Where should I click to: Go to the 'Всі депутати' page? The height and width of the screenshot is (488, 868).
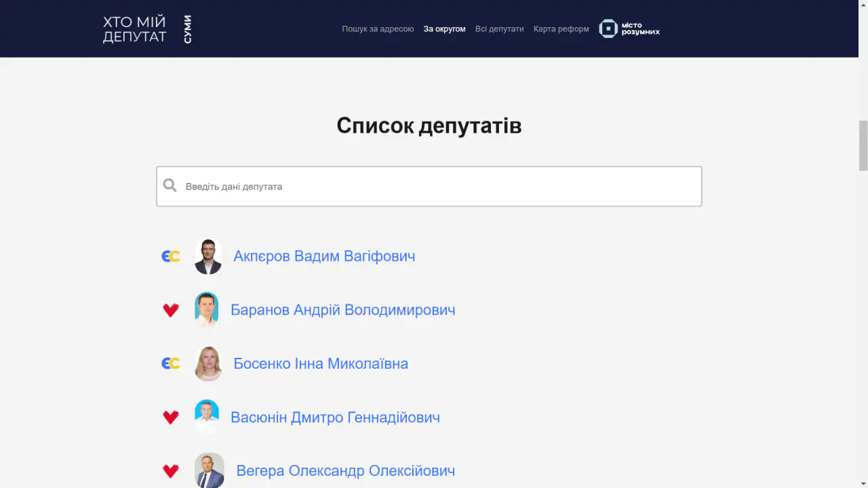[x=499, y=29]
